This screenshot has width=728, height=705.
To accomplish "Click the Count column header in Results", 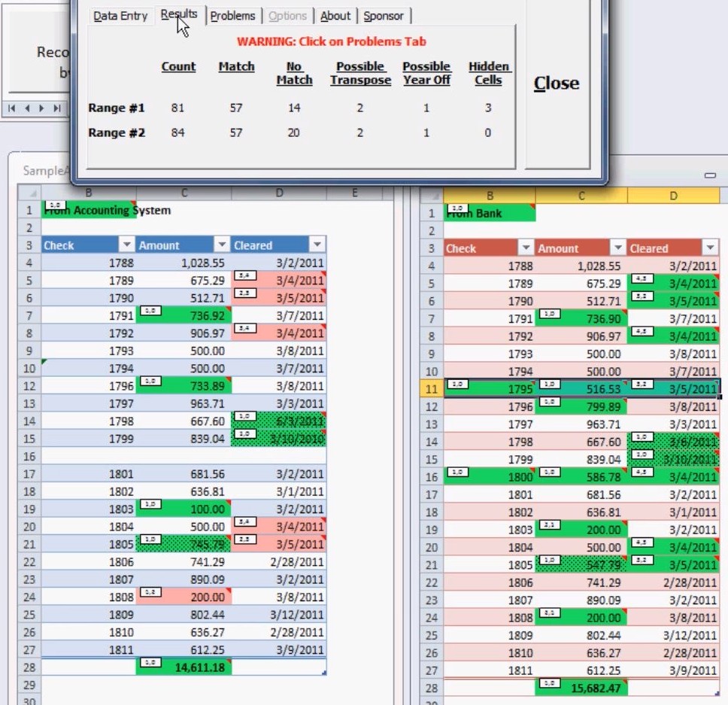I will [x=179, y=66].
